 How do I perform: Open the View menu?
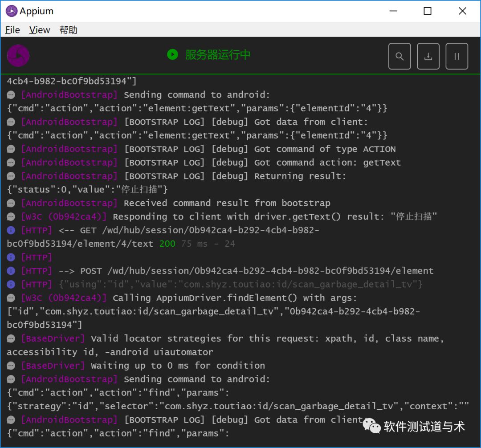(x=39, y=30)
